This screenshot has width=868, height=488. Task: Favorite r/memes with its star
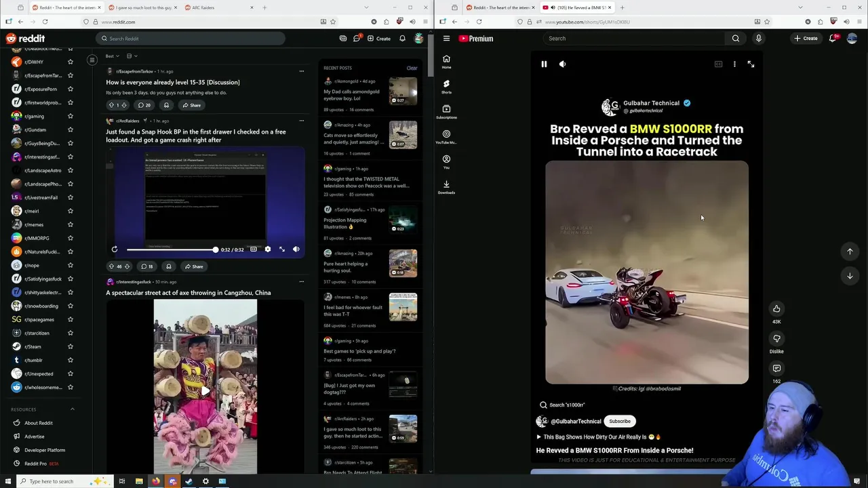click(70, 224)
